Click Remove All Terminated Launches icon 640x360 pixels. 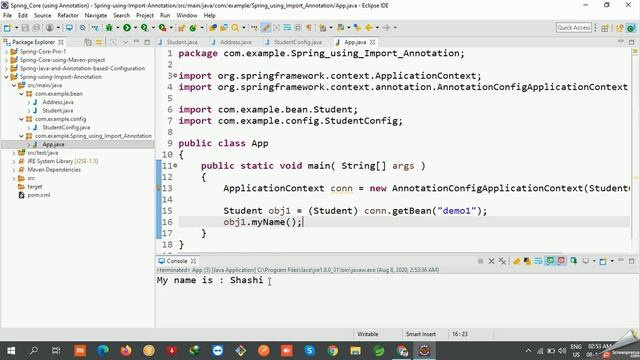coord(502,261)
